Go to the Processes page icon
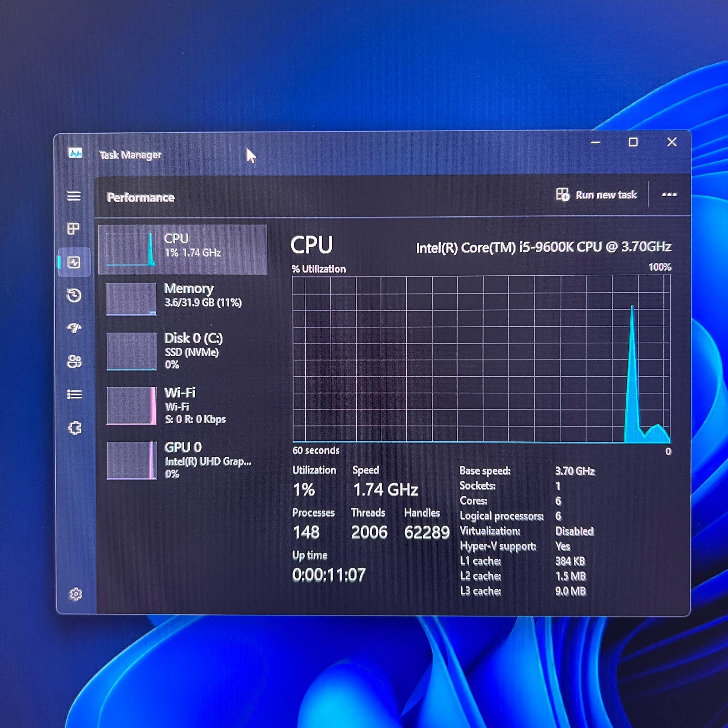 coord(74,228)
